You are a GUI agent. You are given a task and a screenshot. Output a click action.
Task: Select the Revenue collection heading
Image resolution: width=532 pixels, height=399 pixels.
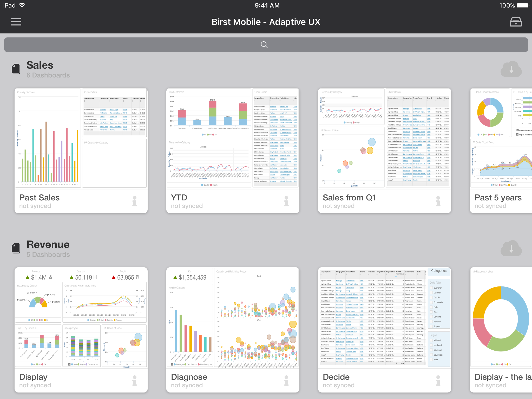tap(48, 245)
